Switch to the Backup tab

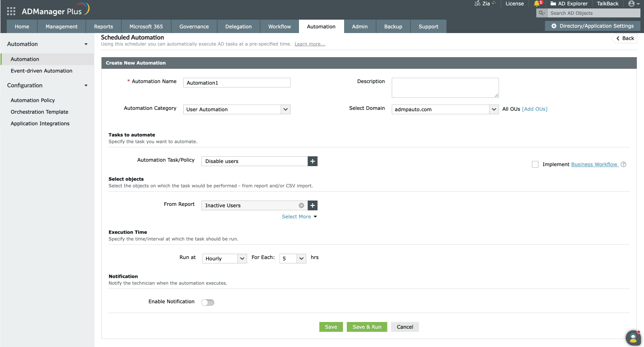pos(393,26)
